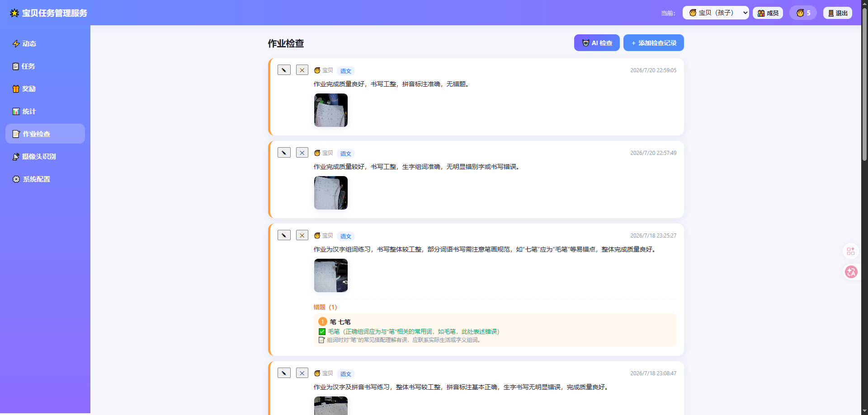868x415 pixels.
Task: Edit the record dated 2026/7/18 23:25:27
Action: coord(284,235)
